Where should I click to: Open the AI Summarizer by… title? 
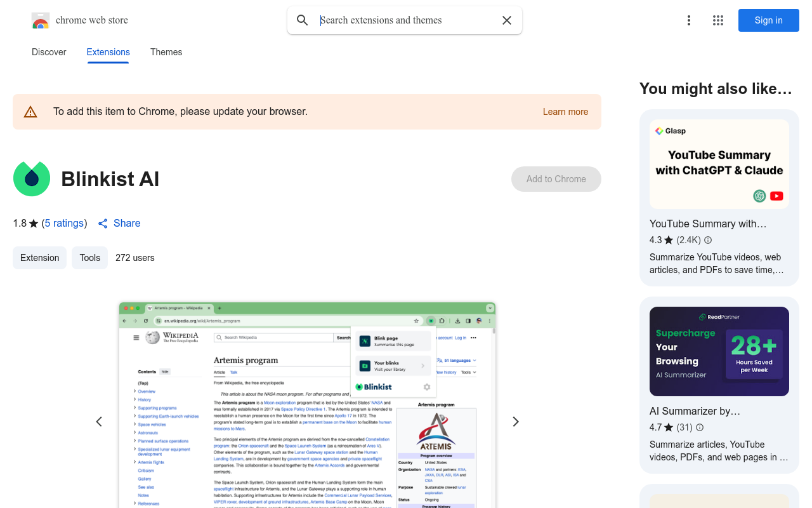point(695,411)
